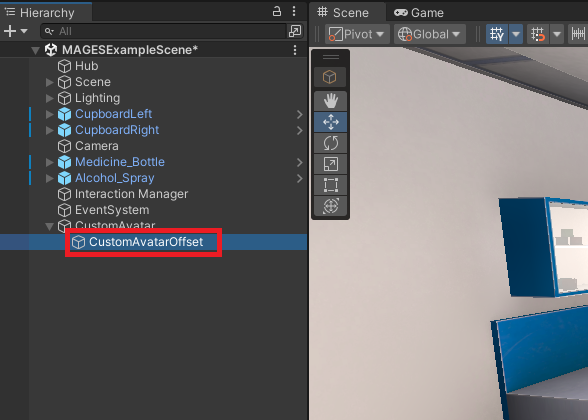Screen dimensions: 588x420
Task: Expand CupboardRight prefab children
Action: click(x=49, y=130)
